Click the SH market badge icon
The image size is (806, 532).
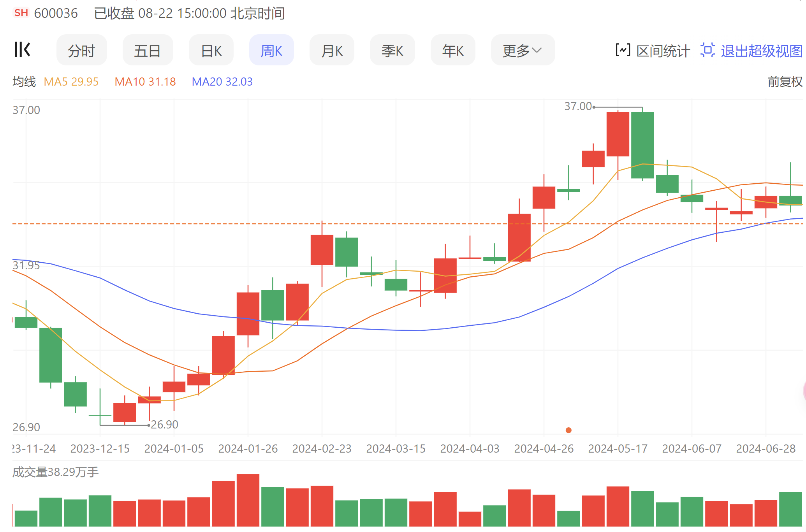coord(21,13)
